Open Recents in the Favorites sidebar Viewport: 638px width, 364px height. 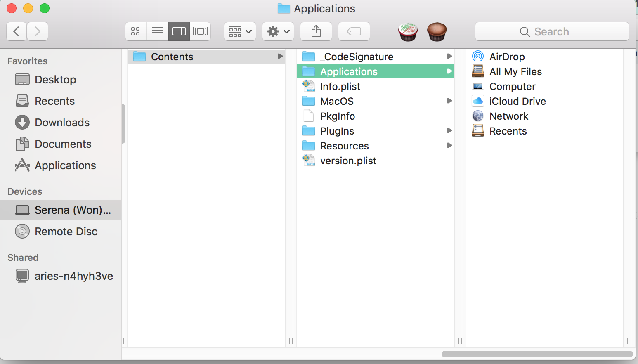[61, 101]
